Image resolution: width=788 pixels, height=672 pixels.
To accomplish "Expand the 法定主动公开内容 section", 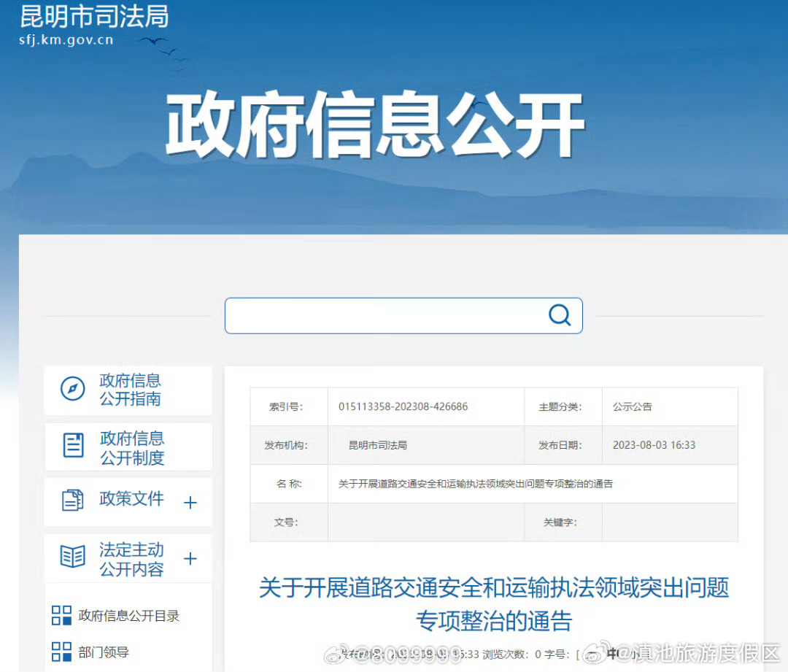I will coord(190,558).
